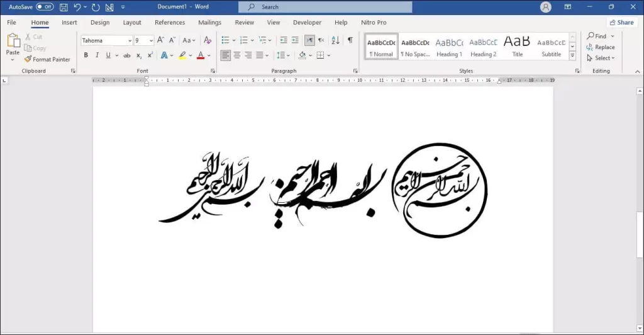Apply strikethrough formatting

(127, 55)
